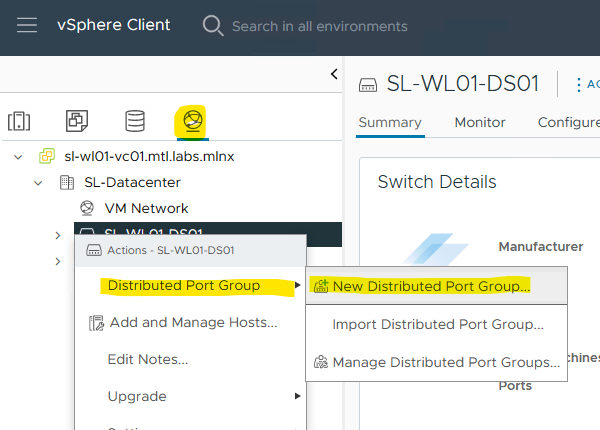
Task: Select the vCenter server icon
Action: coord(47,156)
